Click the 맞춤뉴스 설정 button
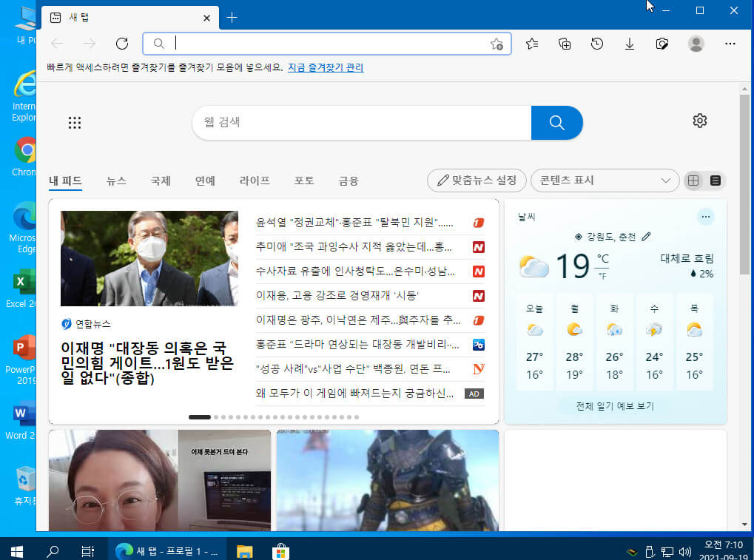The image size is (754, 560). (x=477, y=181)
